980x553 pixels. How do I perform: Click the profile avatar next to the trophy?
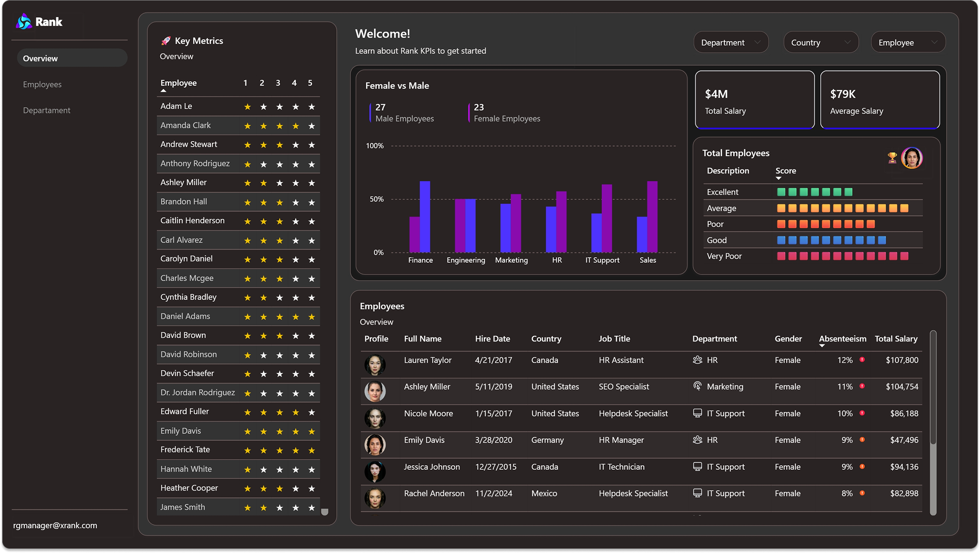pyautogui.click(x=912, y=158)
